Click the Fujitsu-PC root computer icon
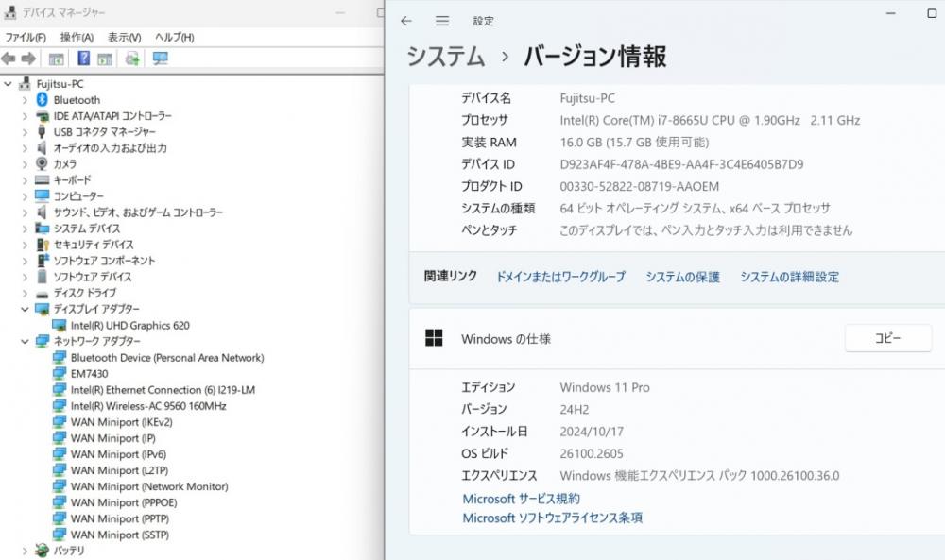The height and width of the screenshot is (560, 945). pos(25,84)
